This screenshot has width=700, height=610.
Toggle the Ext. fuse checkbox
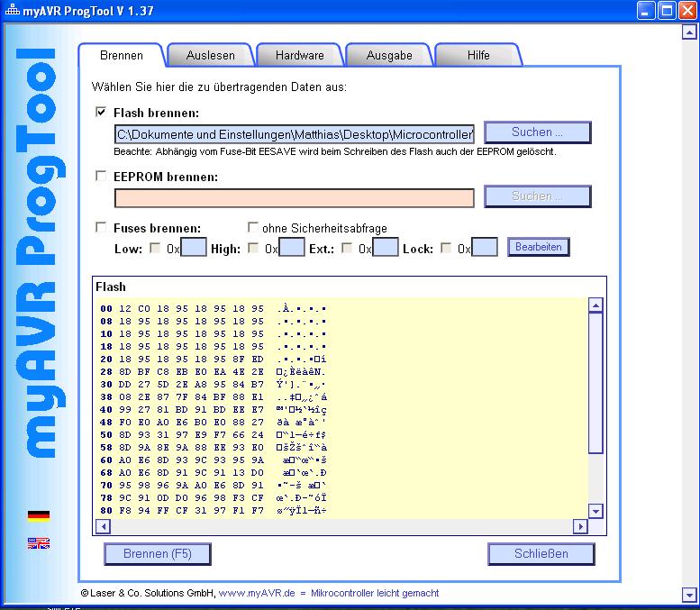coord(347,248)
